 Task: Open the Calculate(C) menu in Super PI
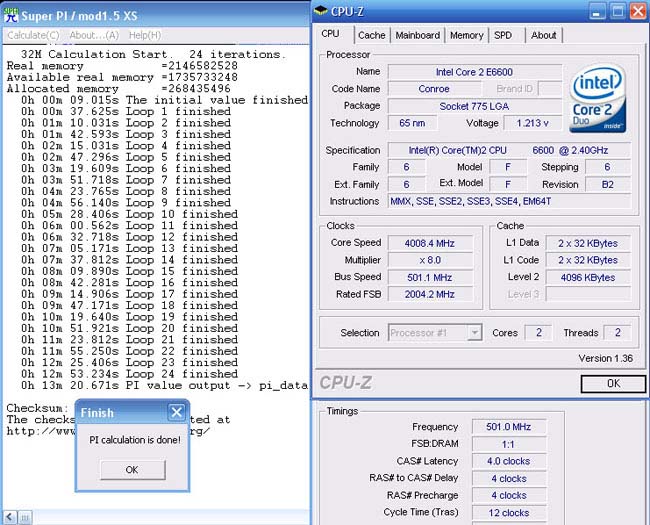[x=33, y=35]
